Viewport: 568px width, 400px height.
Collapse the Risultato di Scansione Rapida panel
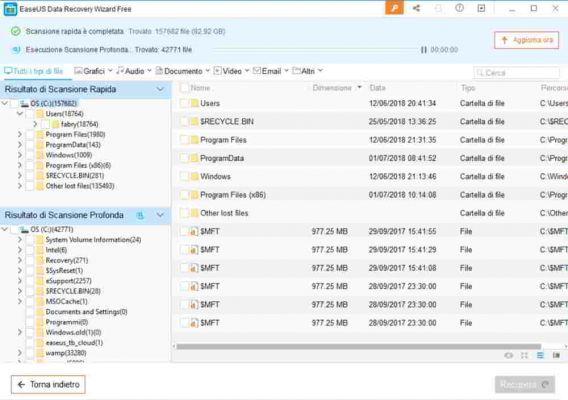tap(160, 89)
